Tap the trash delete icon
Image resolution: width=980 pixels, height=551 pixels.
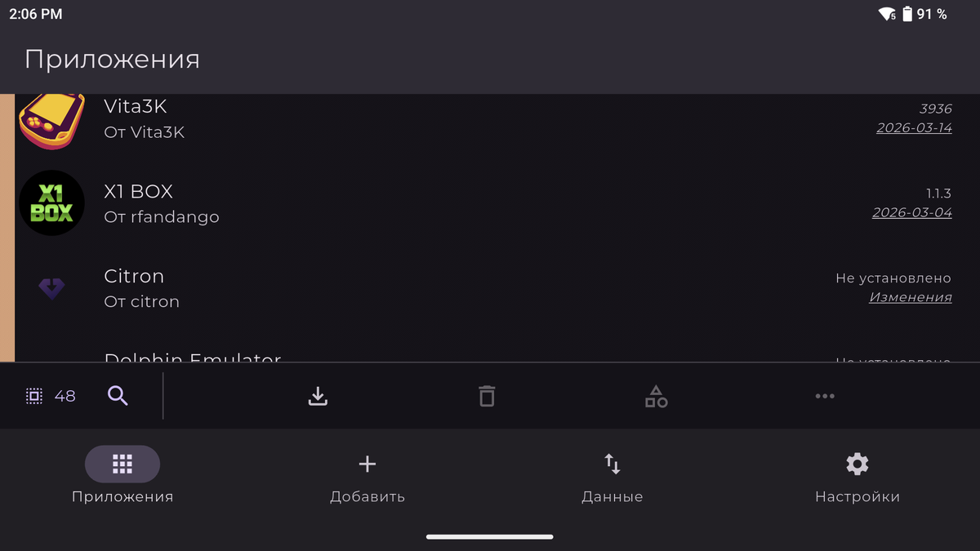point(487,396)
